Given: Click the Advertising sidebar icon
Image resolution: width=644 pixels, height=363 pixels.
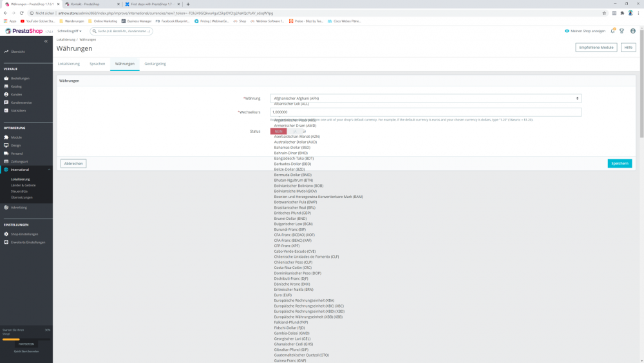Looking at the screenshot, I should (x=6, y=207).
